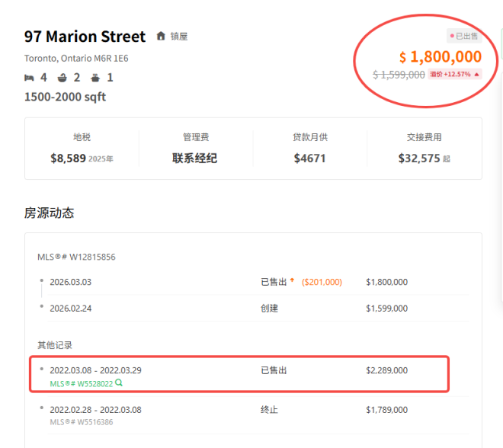Click the green magnifier icon beside MLS W5528022
This screenshot has height=448, width=503.
(x=119, y=382)
